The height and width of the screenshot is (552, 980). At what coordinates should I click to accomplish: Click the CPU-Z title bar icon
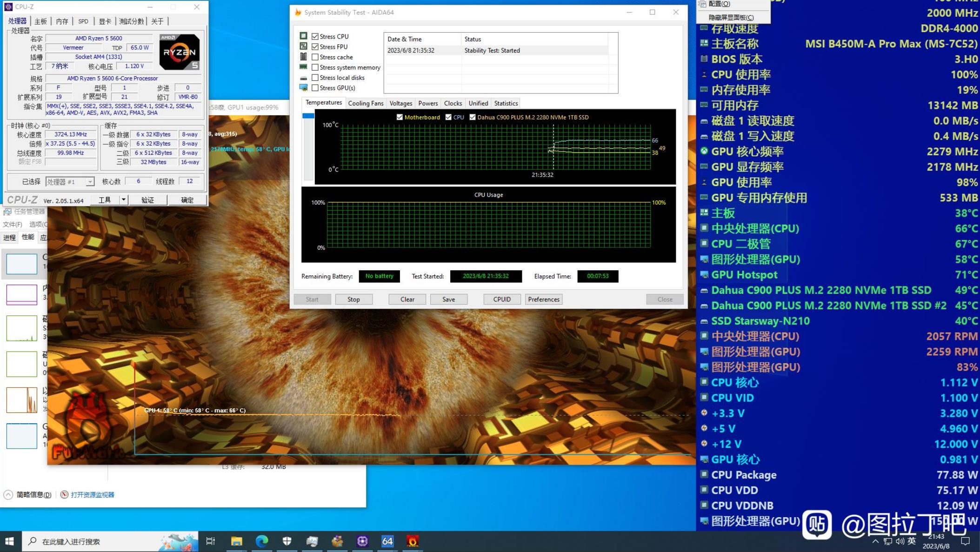pos(8,7)
